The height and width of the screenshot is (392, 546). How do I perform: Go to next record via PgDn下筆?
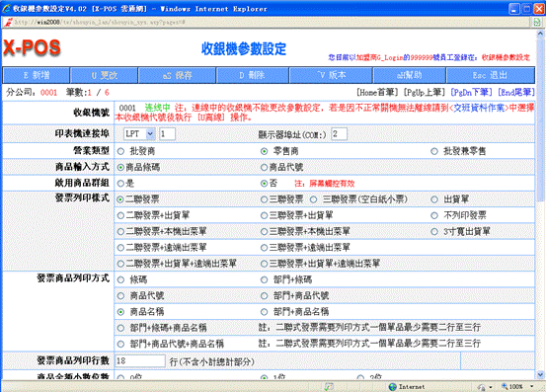[472, 92]
